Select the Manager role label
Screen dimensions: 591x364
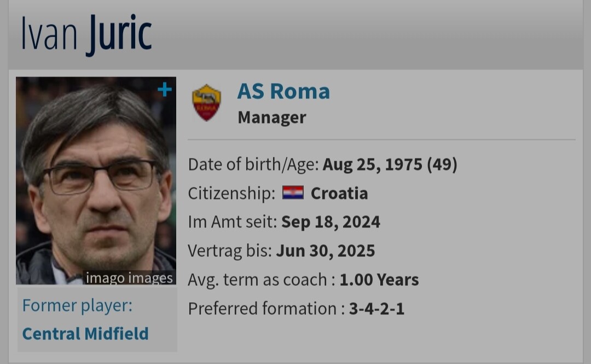click(x=272, y=118)
